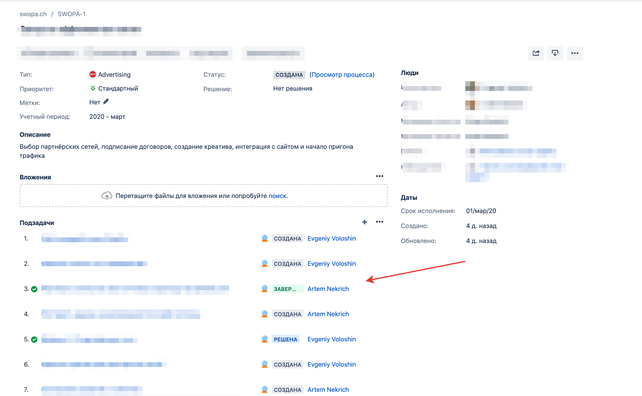Click СОЗДАНА status of subtask 2
The width and height of the screenshot is (642, 396).
(287, 264)
